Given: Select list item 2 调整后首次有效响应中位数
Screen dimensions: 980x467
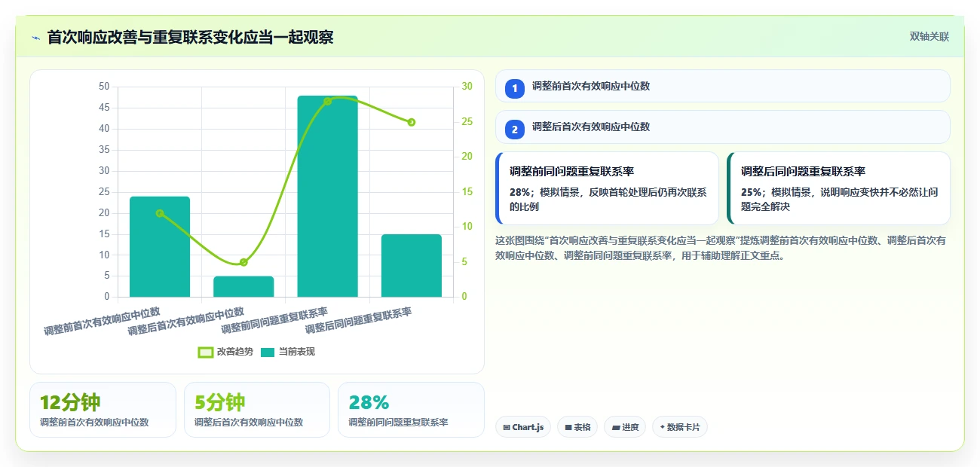Looking at the screenshot, I should [x=722, y=127].
